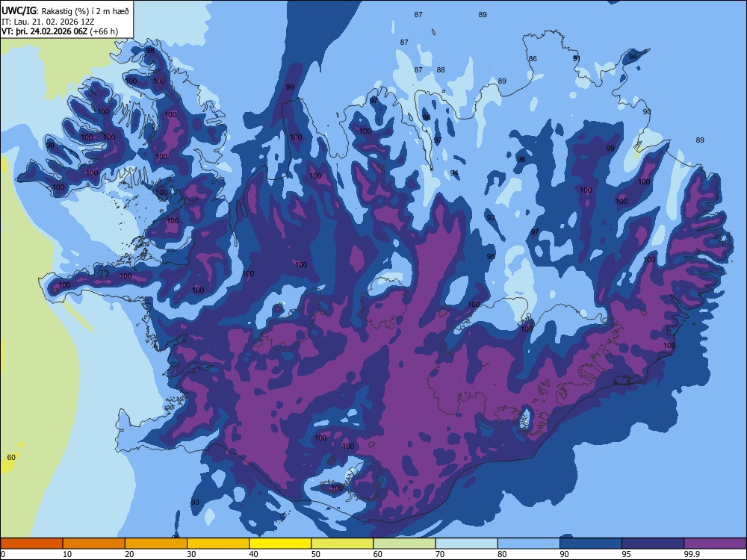The image size is (747, 560).
Task: Click the '91' humidity value on the map
Action: (x=577, y=58)
